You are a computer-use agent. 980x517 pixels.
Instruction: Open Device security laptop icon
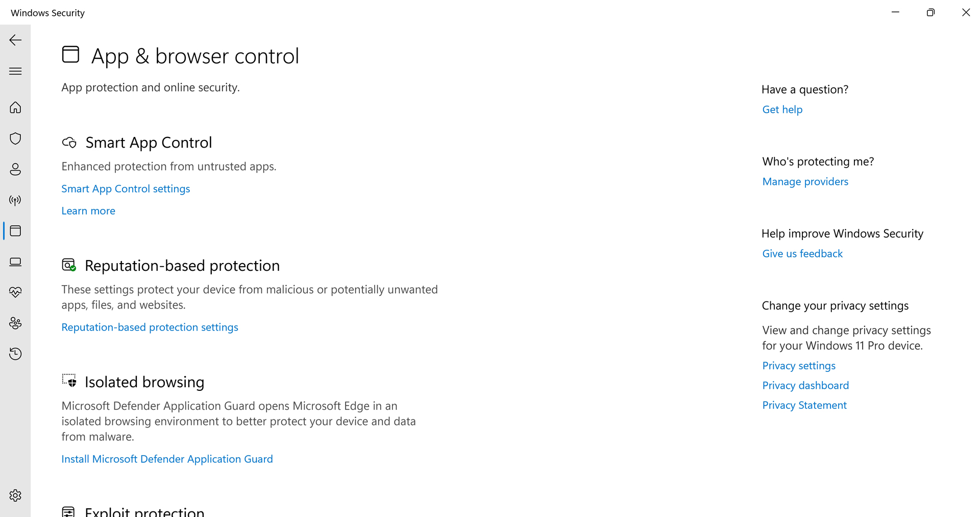[15, 262]
